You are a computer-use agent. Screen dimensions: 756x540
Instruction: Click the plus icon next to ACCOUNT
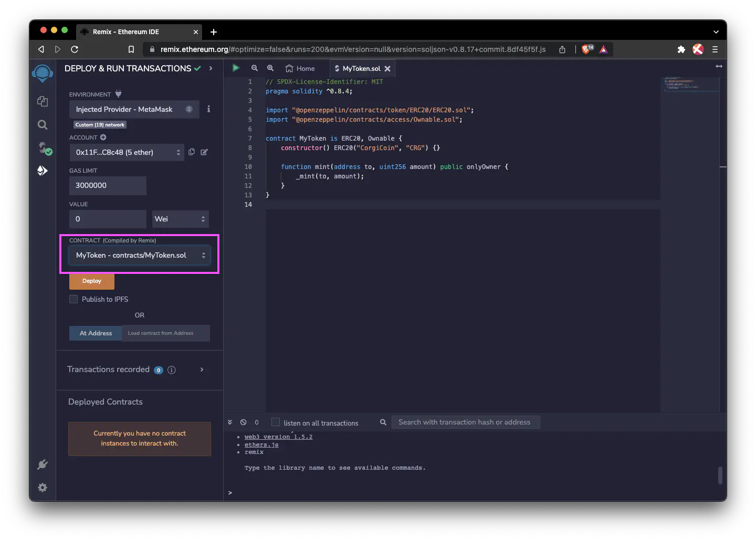point(103,137)
